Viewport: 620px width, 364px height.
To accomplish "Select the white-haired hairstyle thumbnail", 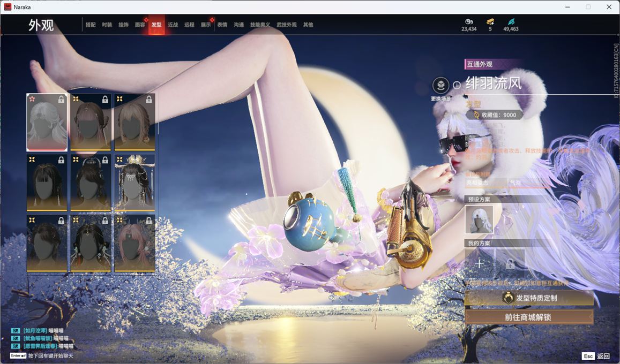I will click(47, 123).
